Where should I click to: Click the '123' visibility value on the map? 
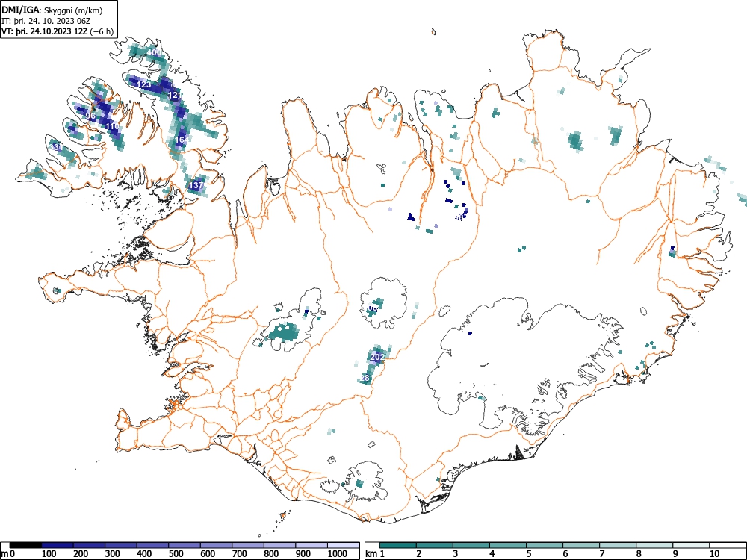(144, 85)
